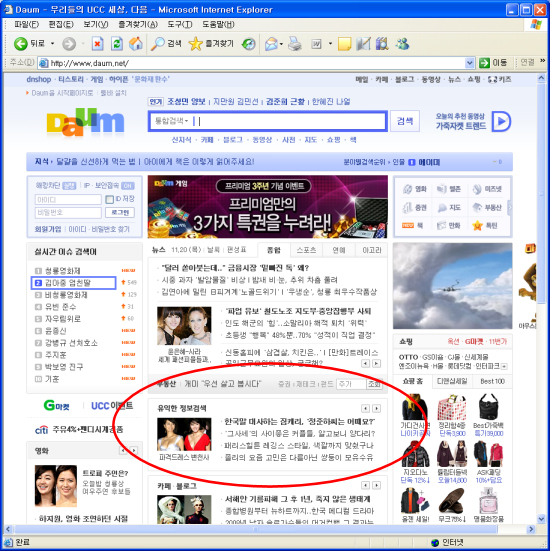Open the Edit icon dropdown arrow
The height and width of the screenshot is (551, 550).
tap(330, 44)
